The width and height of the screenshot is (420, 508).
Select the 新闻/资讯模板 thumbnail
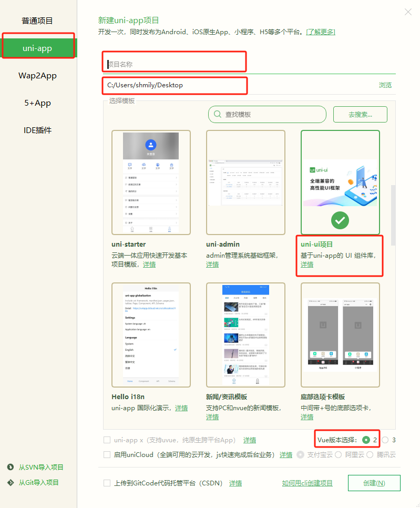(245, 335)
